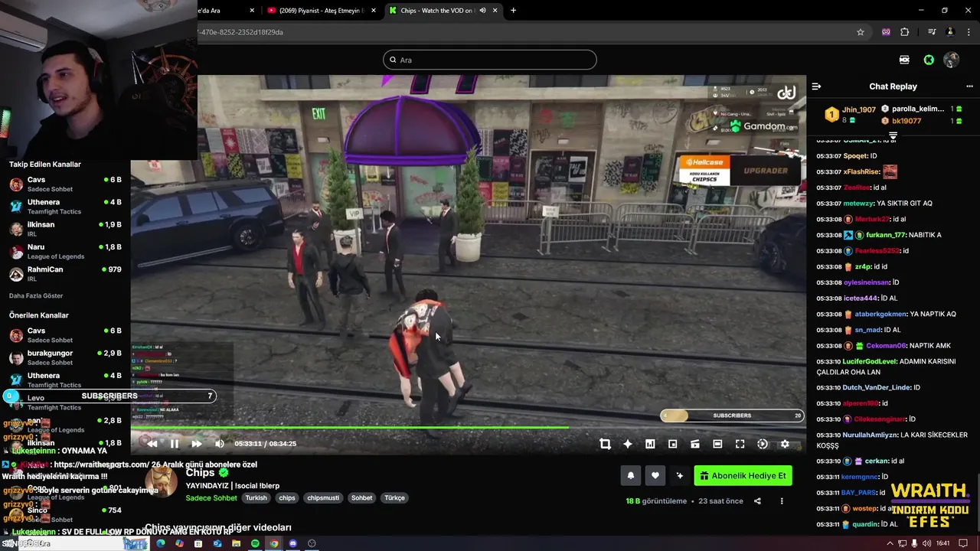The height and width of the screenshot is (551, 980).
Task: Focus the Ara search field
Action: coord(490,60)
